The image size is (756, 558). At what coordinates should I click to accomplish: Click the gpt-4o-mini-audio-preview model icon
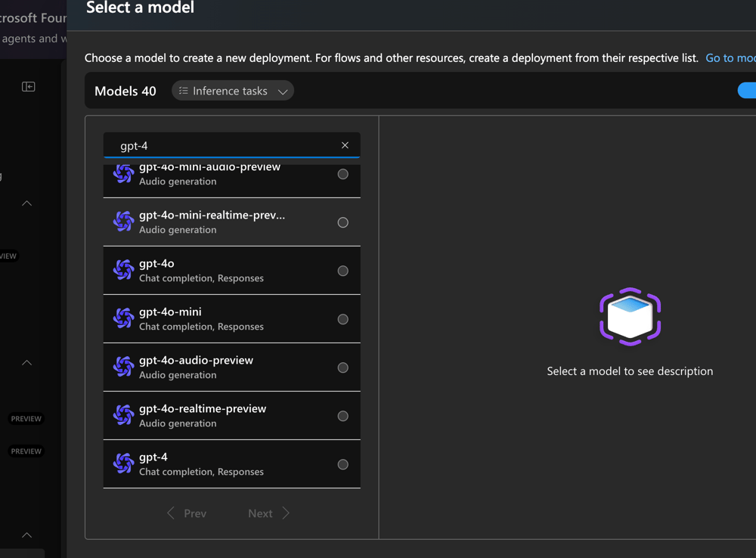click(123, 173)
